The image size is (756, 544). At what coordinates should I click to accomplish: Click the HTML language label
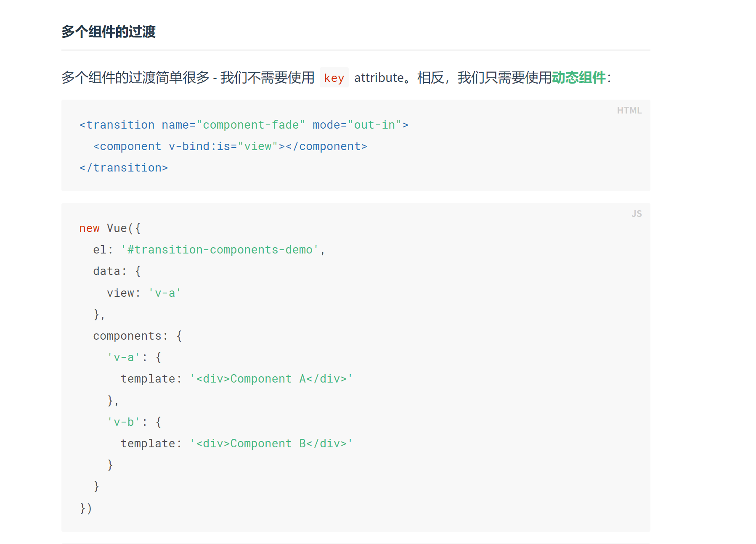pyautogui.click(x=629, y=110)
